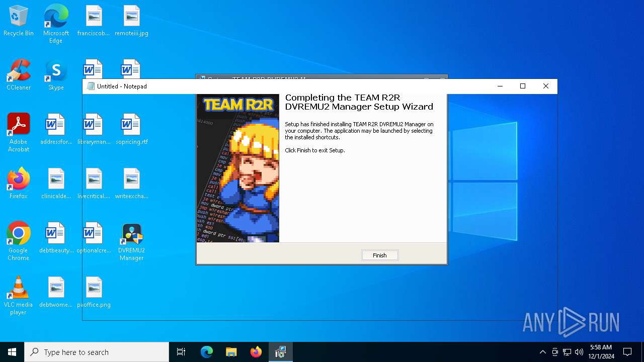Click the TEAM R2R banner image
Screen dimensions: 644x362
click(x=238, y=168)
